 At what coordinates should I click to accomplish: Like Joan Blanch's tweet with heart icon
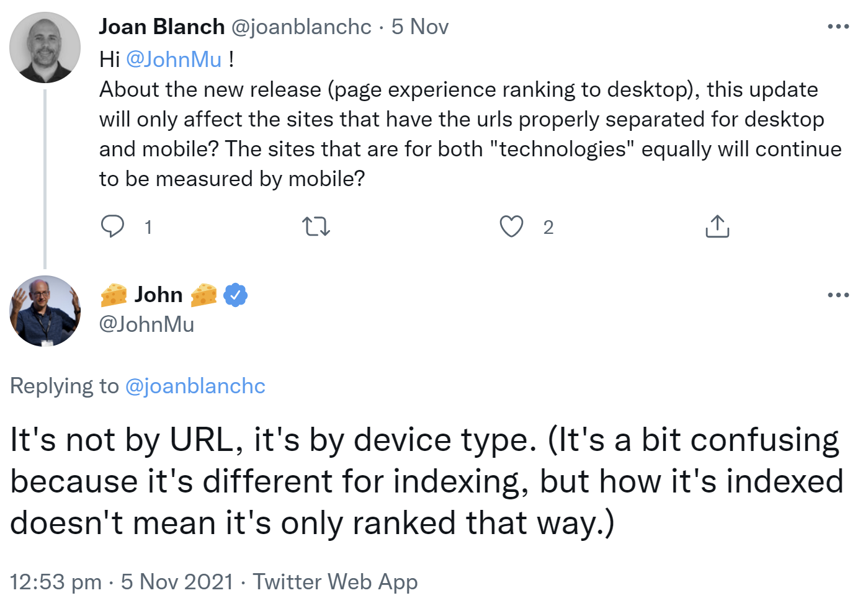(x=511, y=227)
